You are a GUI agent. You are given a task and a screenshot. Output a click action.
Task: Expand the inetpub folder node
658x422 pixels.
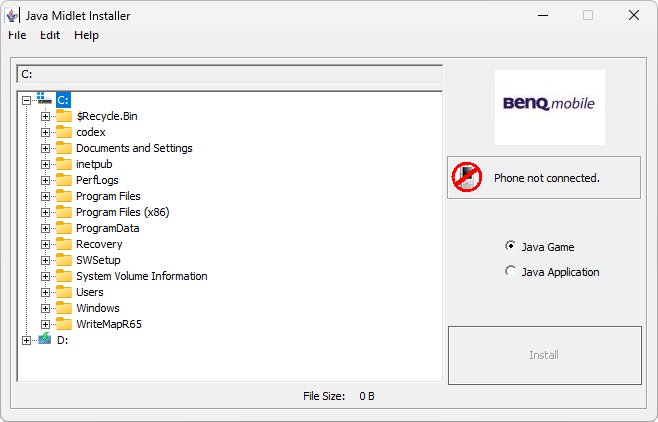click(x=45, y=164)
